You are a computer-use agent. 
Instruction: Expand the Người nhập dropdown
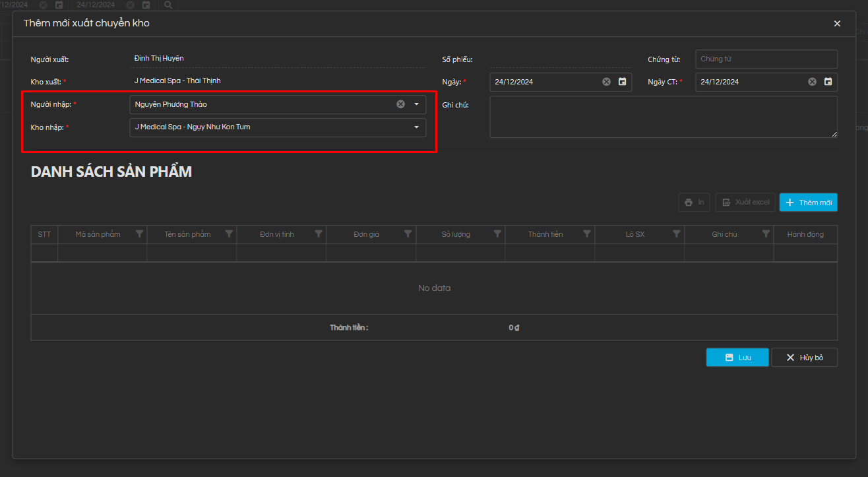click(x=416, y=104)
